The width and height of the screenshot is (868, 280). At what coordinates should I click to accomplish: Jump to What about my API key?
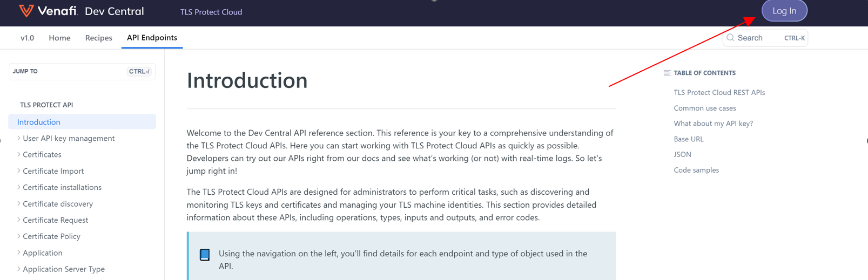(x=713, y=124)
